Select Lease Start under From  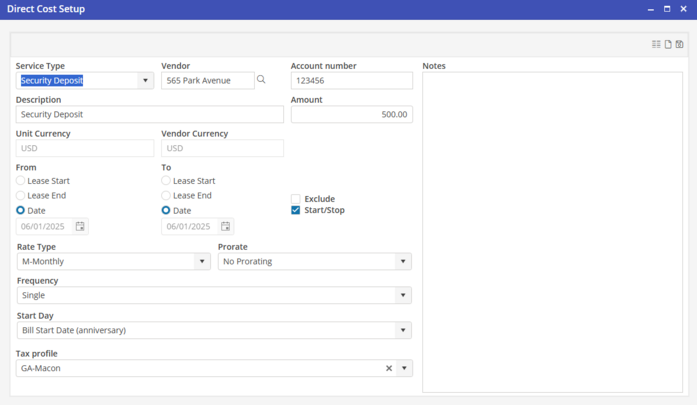21,181
